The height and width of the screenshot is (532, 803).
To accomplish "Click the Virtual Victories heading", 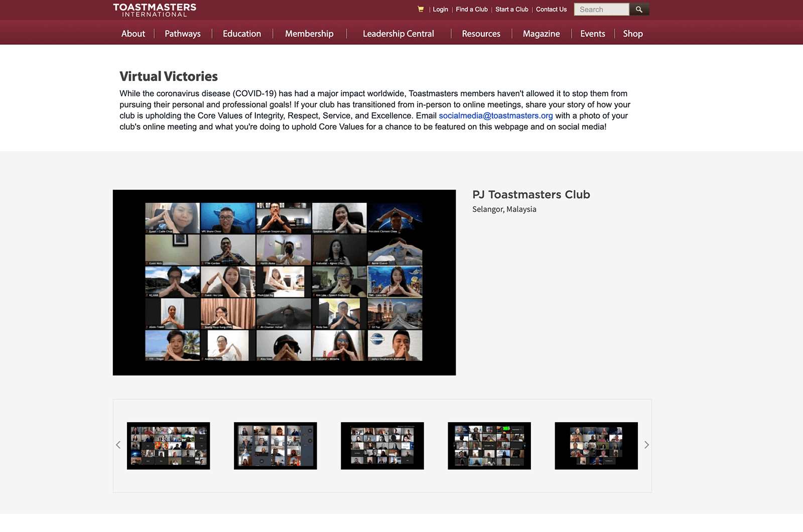I will 169,76.
